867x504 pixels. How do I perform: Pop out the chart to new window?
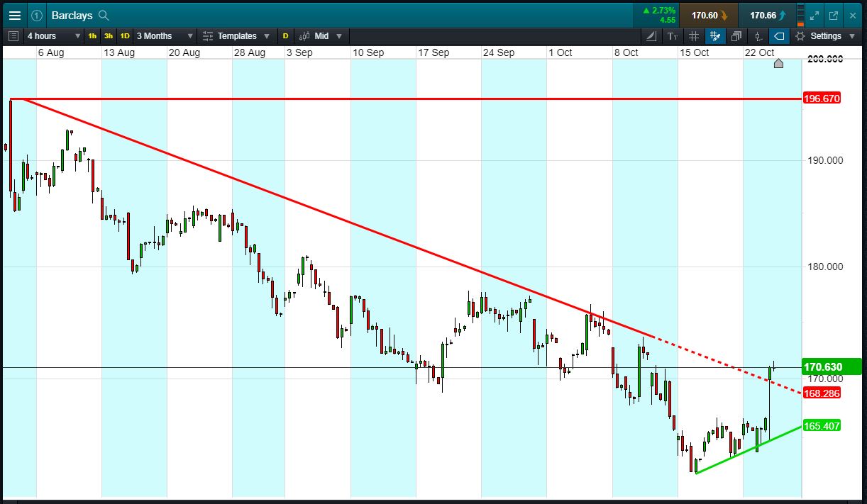coord(833,15)
